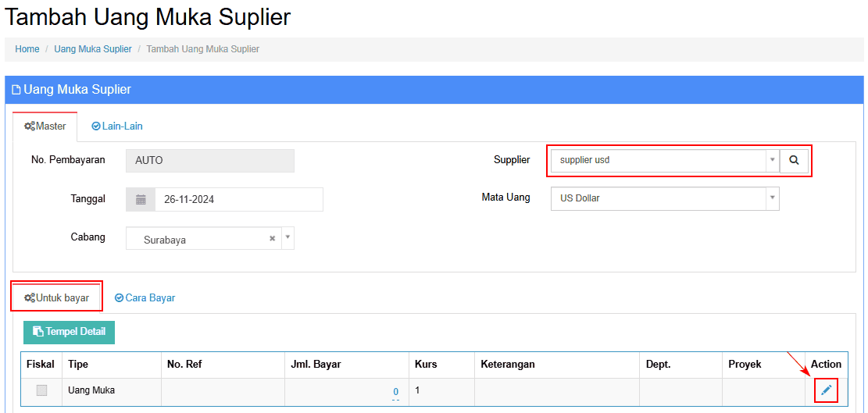Toggle the Fiskal checkbox for Uang Muka
Viewport: 868px width, 413px height.
tap(41, 390)
